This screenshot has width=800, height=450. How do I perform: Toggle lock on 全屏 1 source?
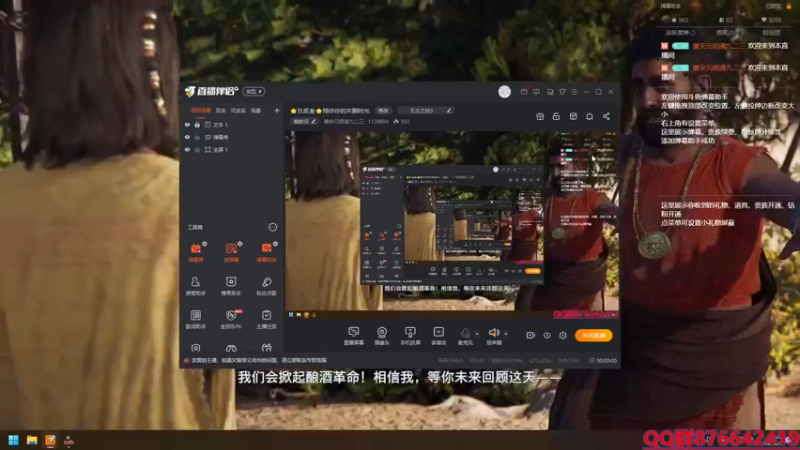coord(197,149)
